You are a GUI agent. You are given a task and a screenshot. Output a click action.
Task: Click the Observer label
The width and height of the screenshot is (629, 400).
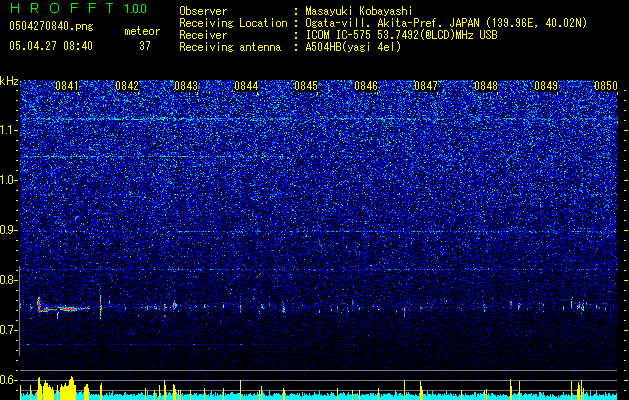pyautogui.click(x=203, y=11)
